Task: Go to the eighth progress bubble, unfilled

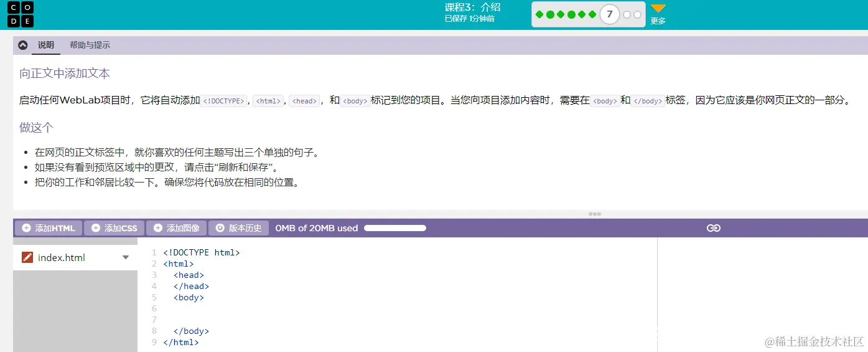Action: [x=627, y=14]
